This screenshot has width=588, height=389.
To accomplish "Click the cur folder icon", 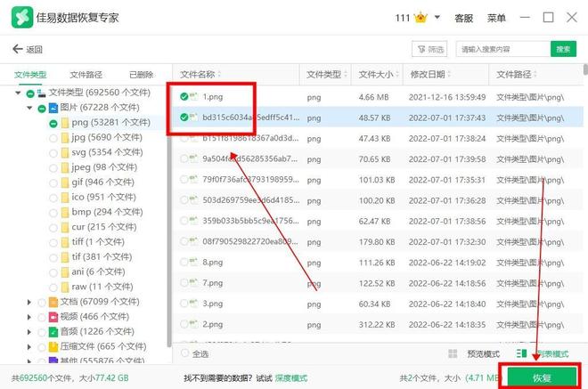I will click(64, 228).
